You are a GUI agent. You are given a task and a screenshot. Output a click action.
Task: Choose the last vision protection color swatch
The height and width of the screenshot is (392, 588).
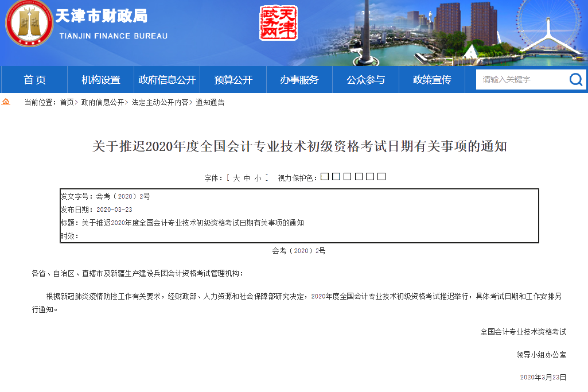(x=381, y=177)
